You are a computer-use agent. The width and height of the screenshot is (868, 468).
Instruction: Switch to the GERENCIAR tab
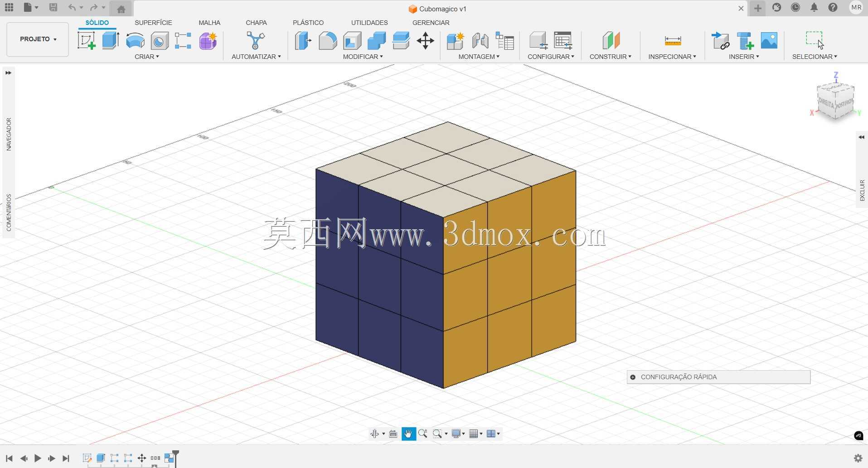tap(431, 23)
